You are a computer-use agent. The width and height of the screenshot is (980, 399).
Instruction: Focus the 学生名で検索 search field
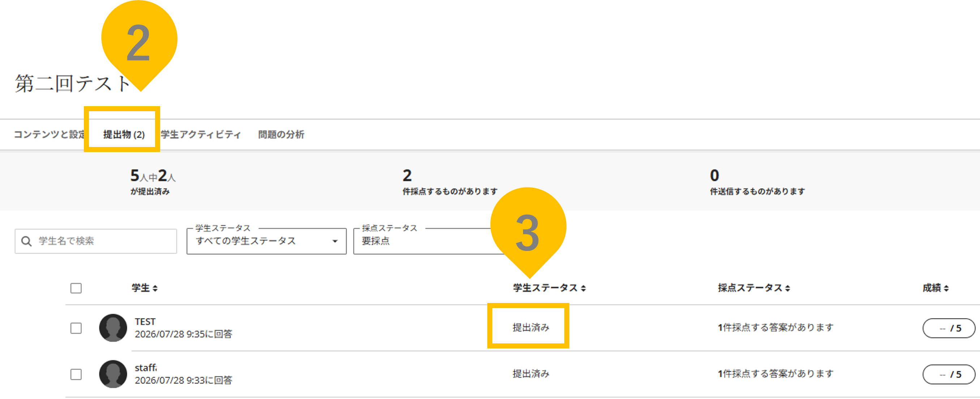click(x=96, y=241)
